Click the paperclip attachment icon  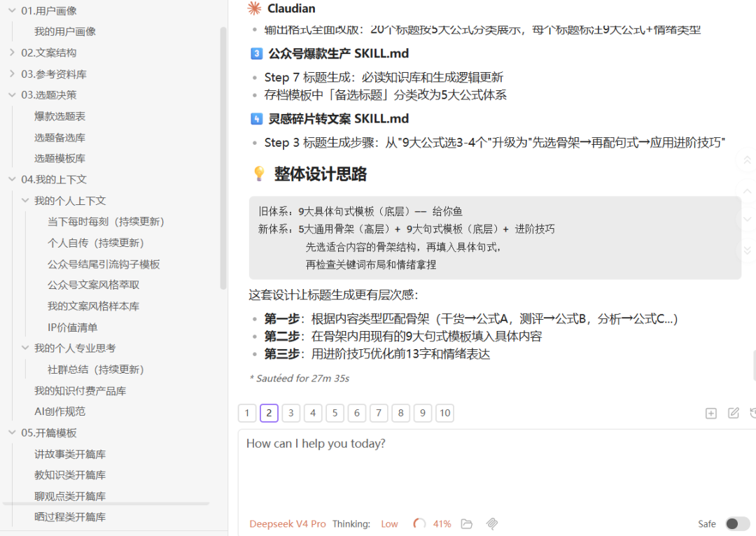click(492, 524)
